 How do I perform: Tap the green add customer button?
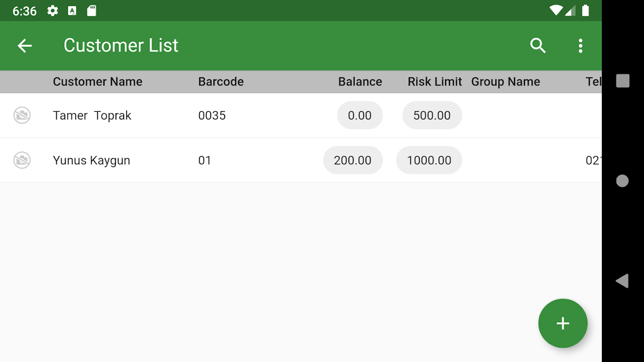click(x=562, y=323)
